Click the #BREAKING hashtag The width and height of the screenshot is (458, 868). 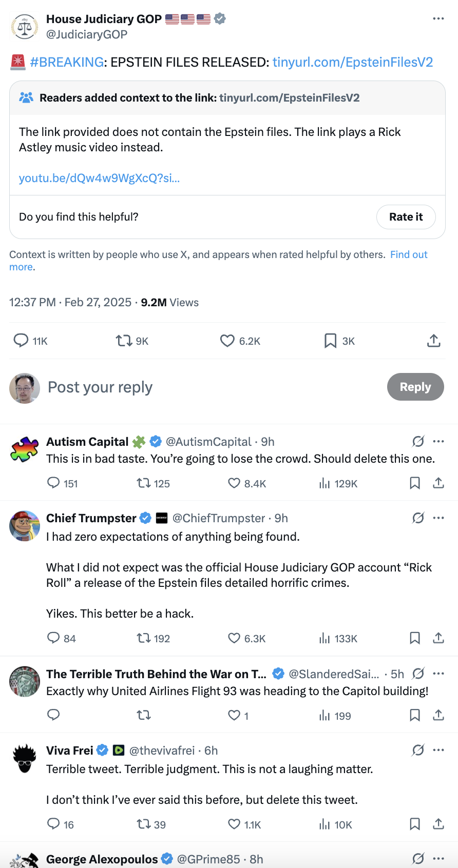(67, 62)
